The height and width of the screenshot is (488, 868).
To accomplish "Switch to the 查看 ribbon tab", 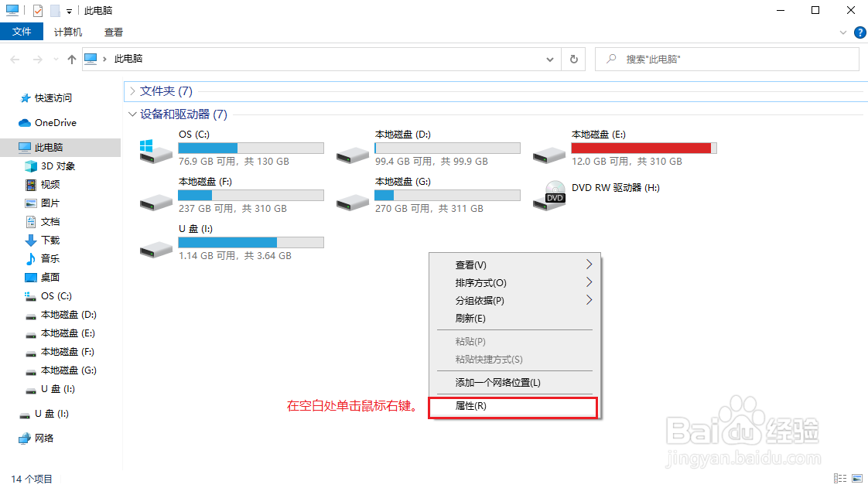I will 113,32.
